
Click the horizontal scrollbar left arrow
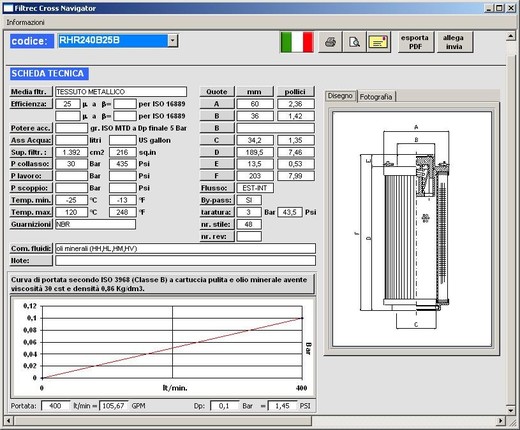coord(9,421)
